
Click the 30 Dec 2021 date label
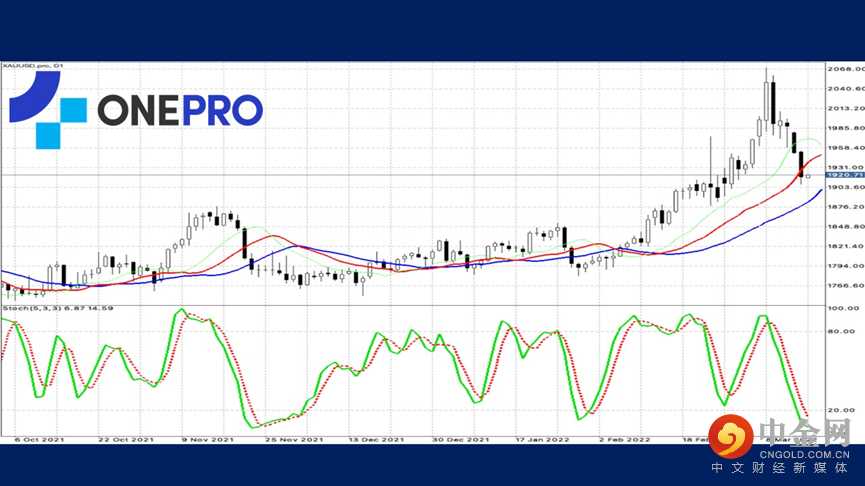(x=461, y=440)
